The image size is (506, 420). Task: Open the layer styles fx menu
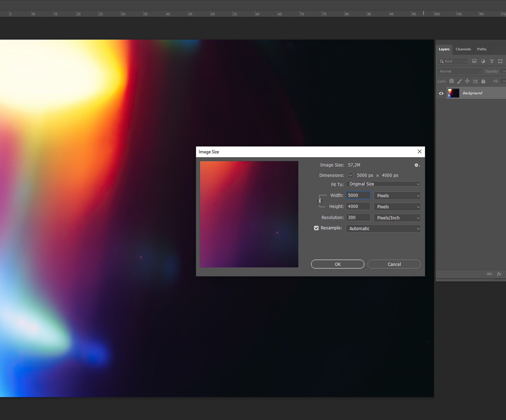coord(499,274)
